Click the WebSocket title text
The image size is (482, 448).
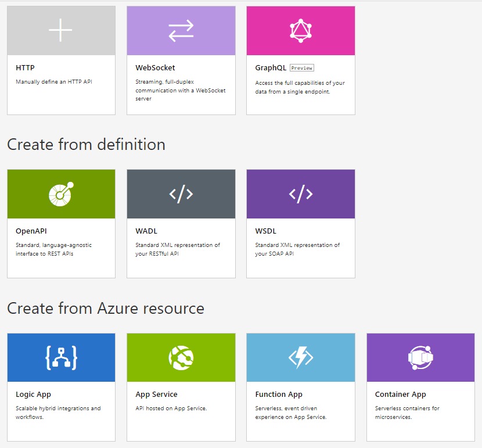click(155, 68)
